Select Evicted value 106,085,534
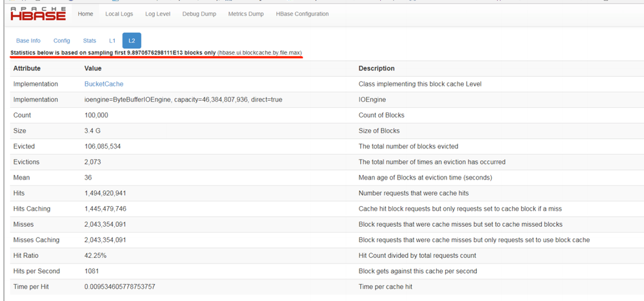 point(102,147)
